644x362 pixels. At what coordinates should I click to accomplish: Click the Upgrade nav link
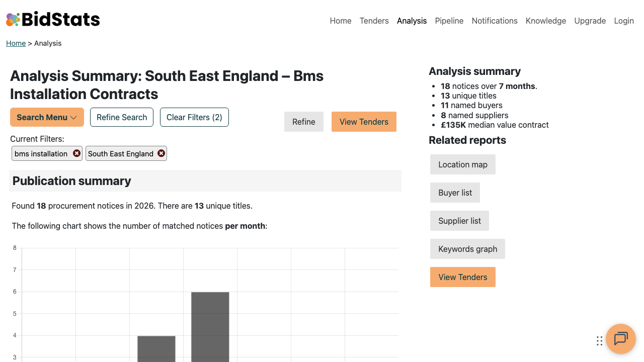click(590, 21)
